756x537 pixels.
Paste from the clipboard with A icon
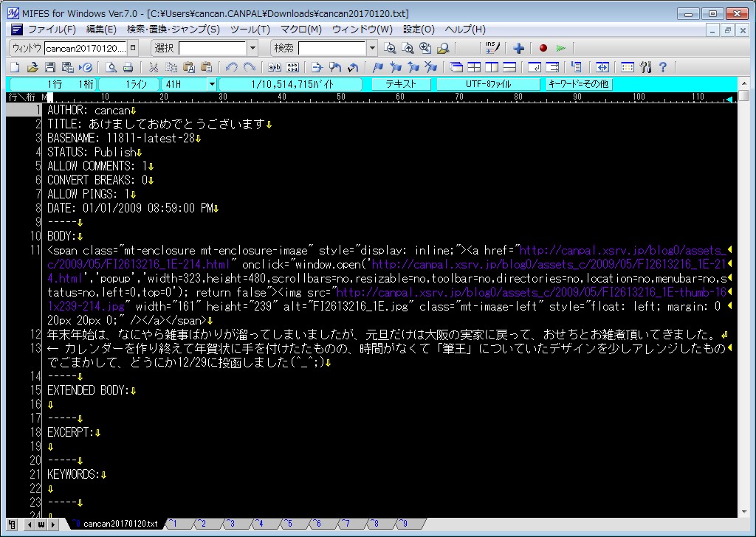click(x=188, y=67)
